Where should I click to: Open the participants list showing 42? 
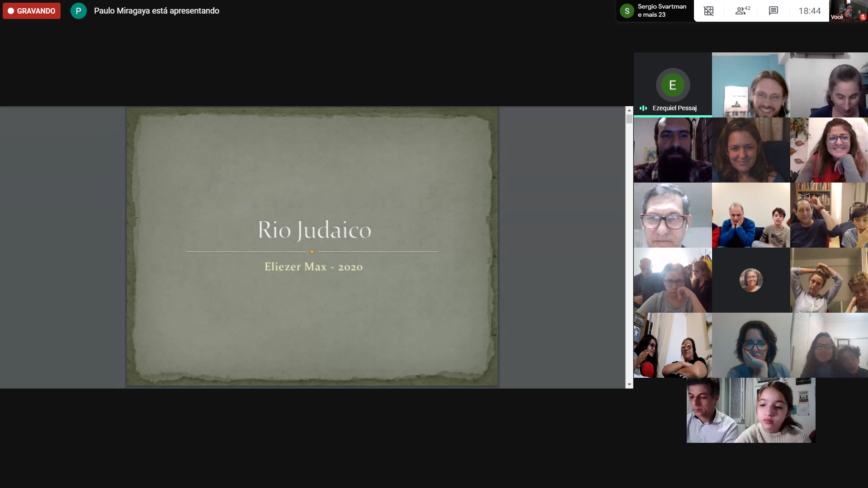point(742,11)
